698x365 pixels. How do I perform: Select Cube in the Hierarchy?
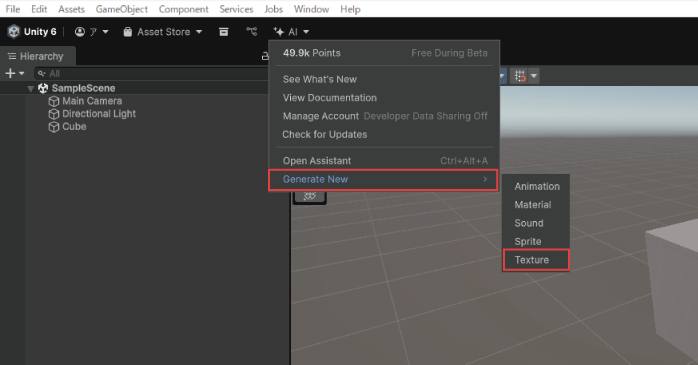pyautogui.click(x=74, y=126)
